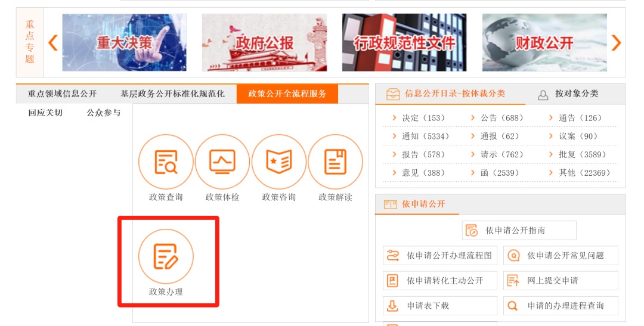Screen dimensions: 644x326
Task: Show next topics with right carousel arrow
Action: click(616, 43)
